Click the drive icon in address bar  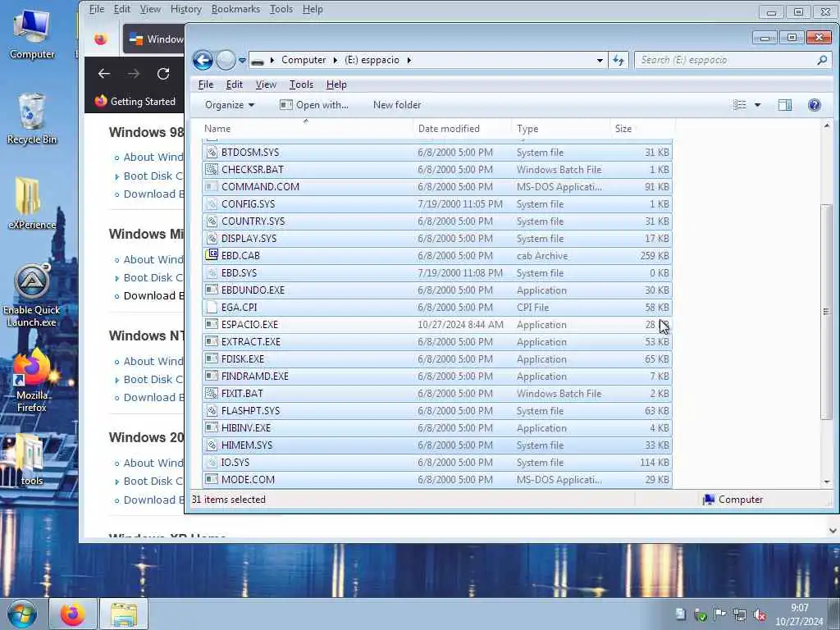pyautogui.click(x=258, y=61)
